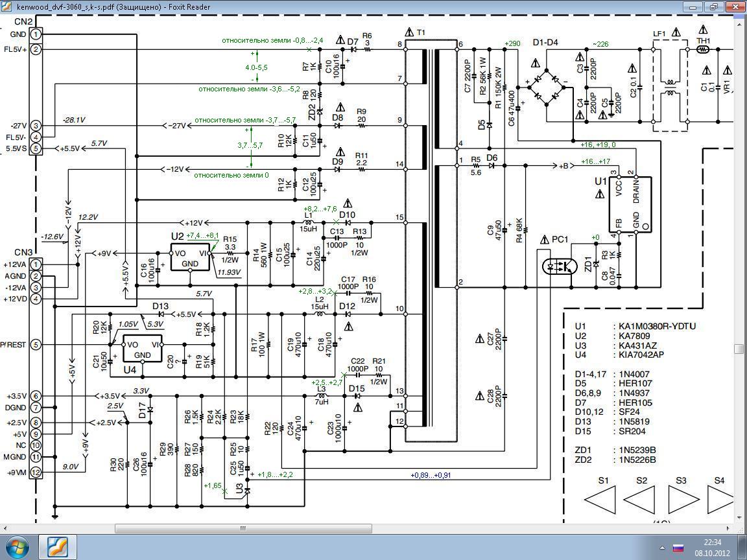Click the horizontal scrollbar right arrow
This screenshot has width=747, height=560.
click(x=728, y=528)
